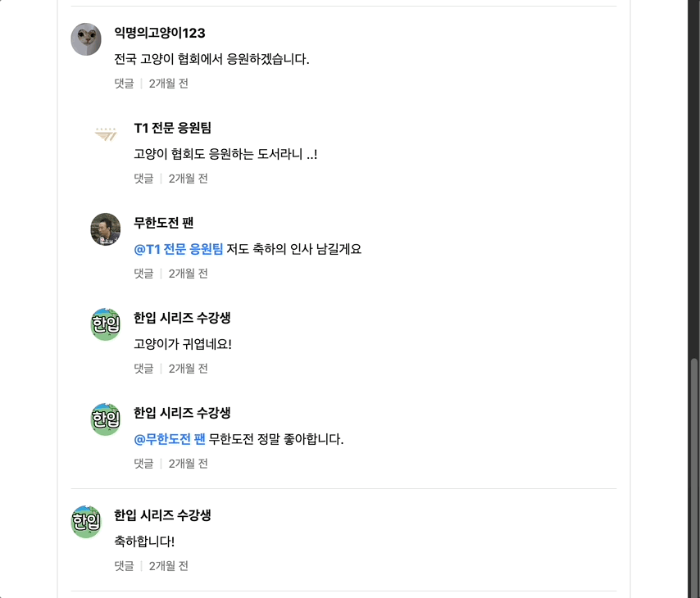Image resolution: width=700 pixels, height=598 pixels.
Task: Click the avatar beside the "고양이가 귀엽네요!" comment
Action: (106, 324)
